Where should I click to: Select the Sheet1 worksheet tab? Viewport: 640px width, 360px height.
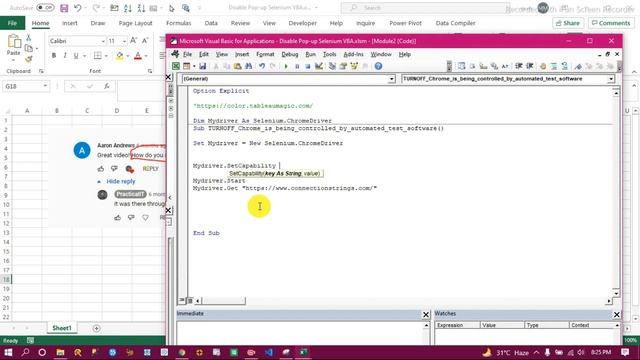[62, 328]
